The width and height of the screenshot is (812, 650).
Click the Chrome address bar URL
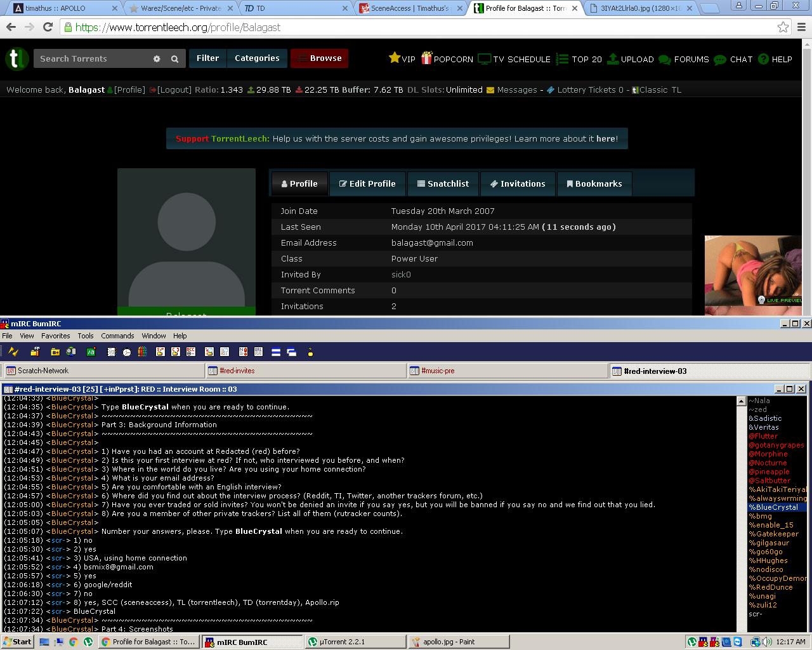(178, 27)
